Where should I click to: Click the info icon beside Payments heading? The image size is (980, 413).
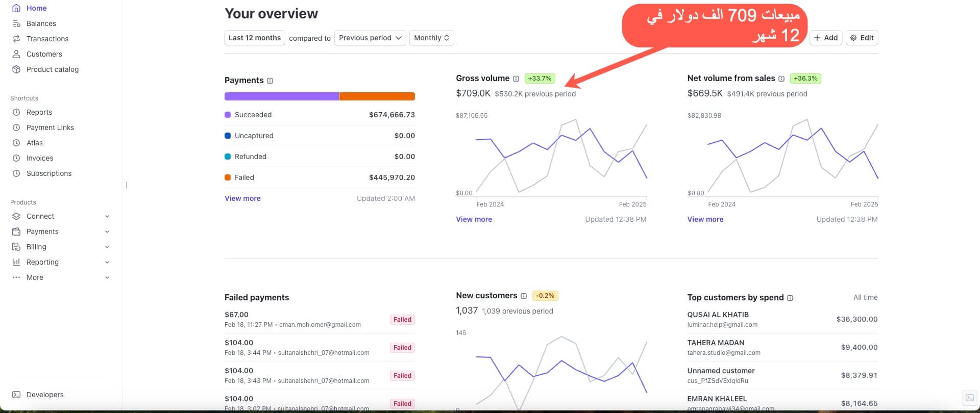pos(270,81)
